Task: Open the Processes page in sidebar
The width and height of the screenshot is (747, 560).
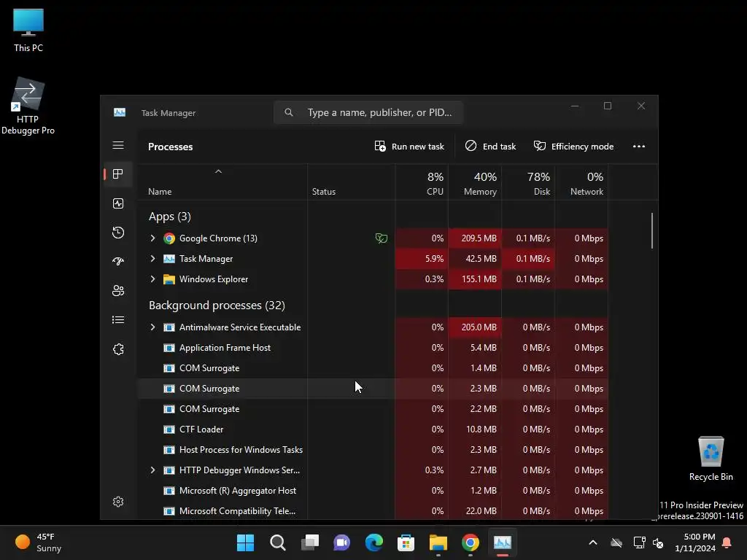Action: click(x=117, y=174)
